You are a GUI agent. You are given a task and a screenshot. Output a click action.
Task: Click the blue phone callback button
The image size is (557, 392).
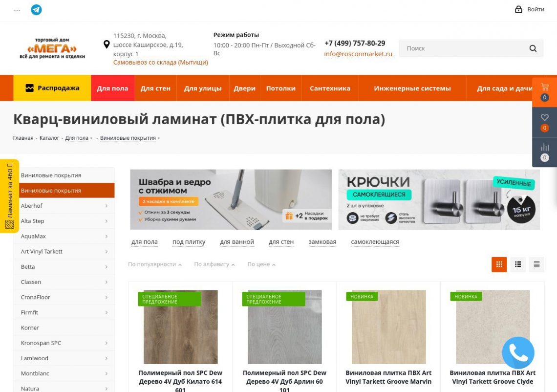518,352
